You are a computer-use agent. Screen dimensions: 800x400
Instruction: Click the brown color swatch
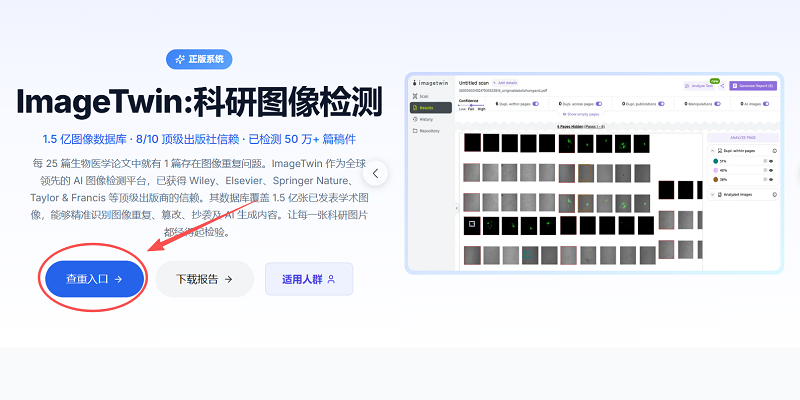click(715, 180)
